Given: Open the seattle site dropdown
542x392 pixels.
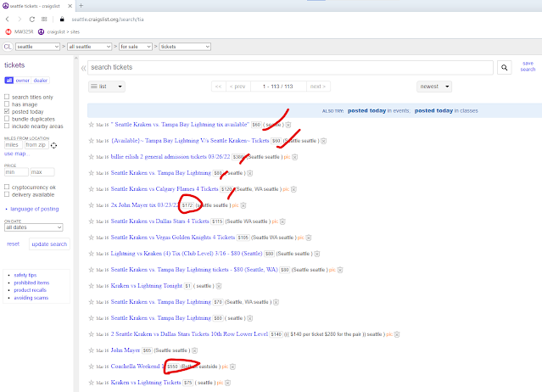Looking at the screenshot, I should tap(37, 47).
